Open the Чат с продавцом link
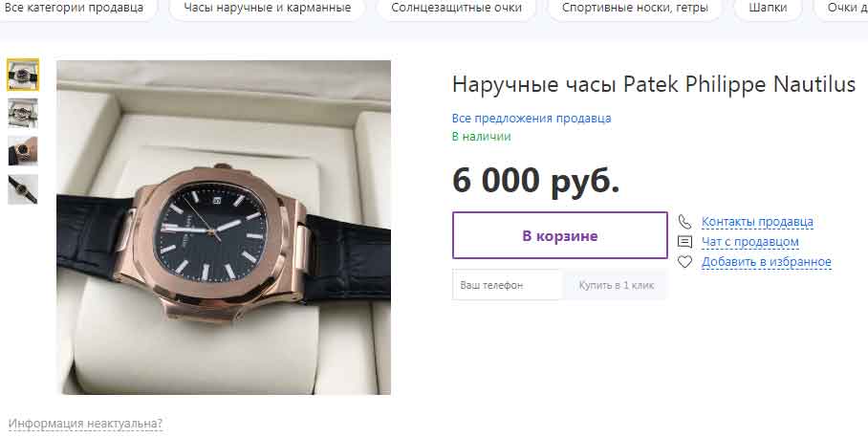The height and width of the screenshot is (438, 868). click(x=750, y=242)
